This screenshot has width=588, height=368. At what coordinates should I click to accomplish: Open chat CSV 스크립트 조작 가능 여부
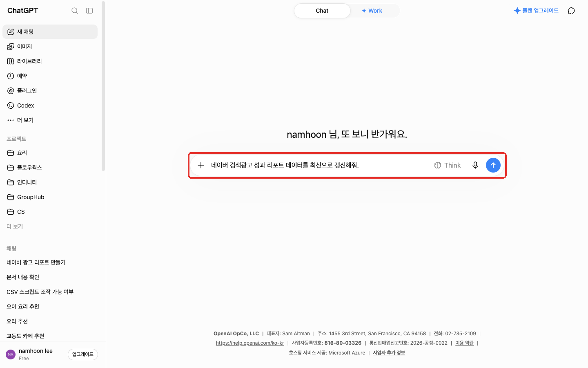[50, 292]
